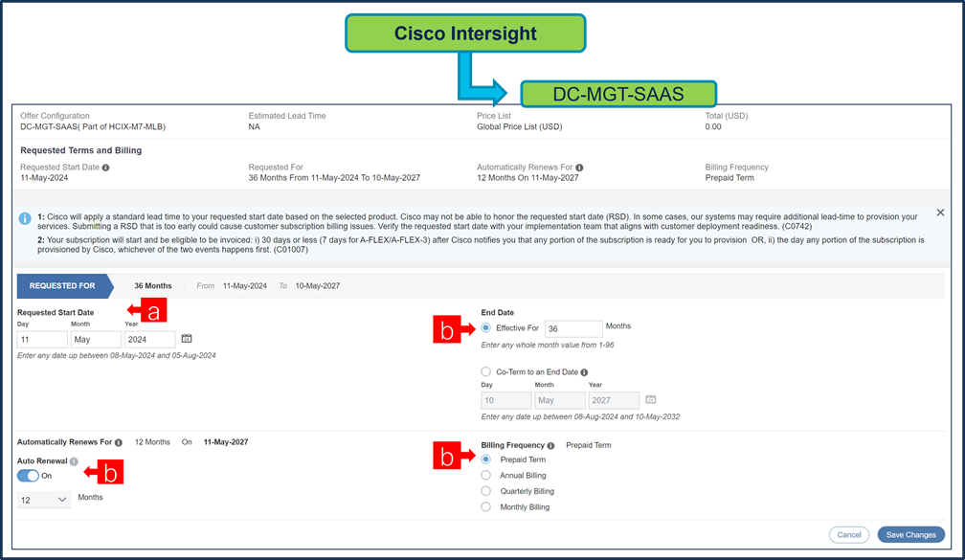This screenshot has height=560, width=965.
Task: Click info icon by lower Automatically Renews For
Action: click(x=119, y=442)
